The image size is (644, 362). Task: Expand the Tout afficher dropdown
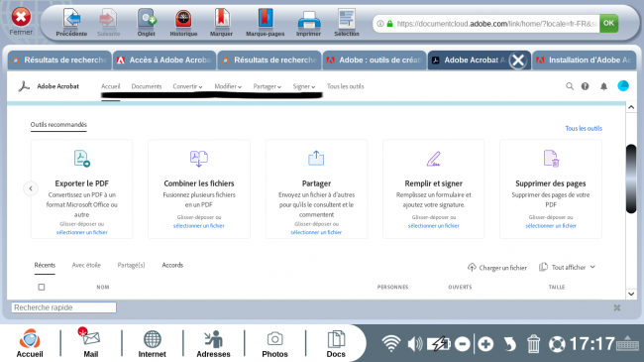[x=567, y=268]
